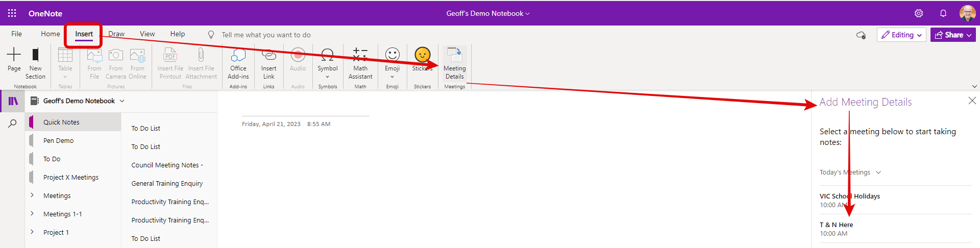The width and height of the screenshot is (980, 248).
Task: Open Geoff's Demo Notebook title dropdown
Action: pyautogui.click(x=488, y=13)
